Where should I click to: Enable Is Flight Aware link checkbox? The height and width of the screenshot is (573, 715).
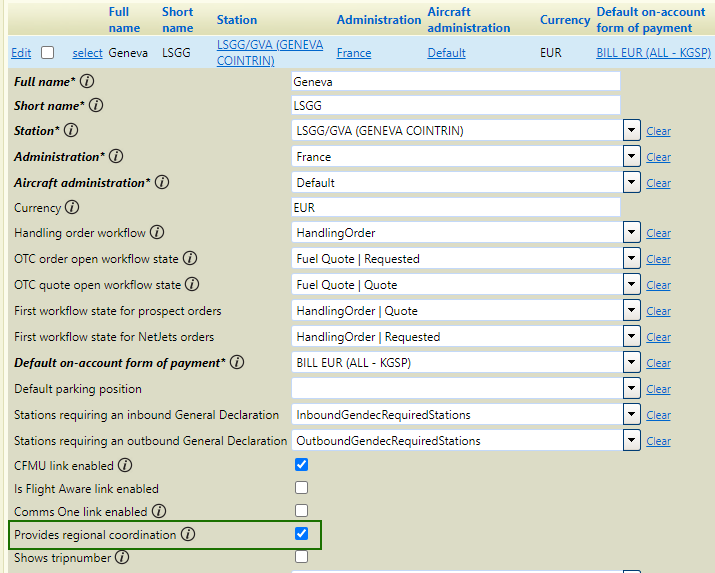click(x=301, y=488)
